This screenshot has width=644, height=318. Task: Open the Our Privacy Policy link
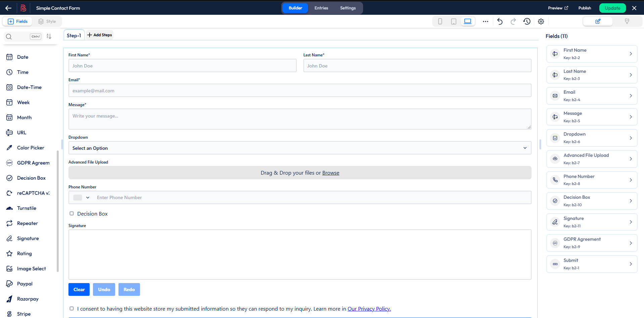click(369, 309)
